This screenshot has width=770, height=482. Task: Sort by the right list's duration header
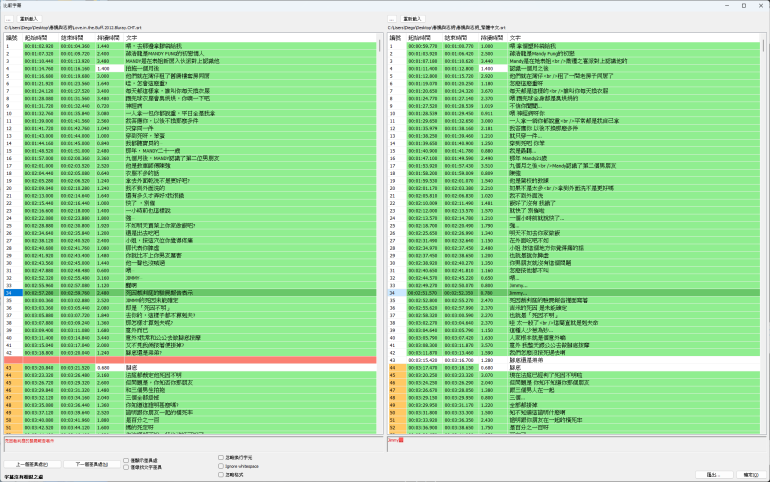pyautogui.click(x=493, y=38)
